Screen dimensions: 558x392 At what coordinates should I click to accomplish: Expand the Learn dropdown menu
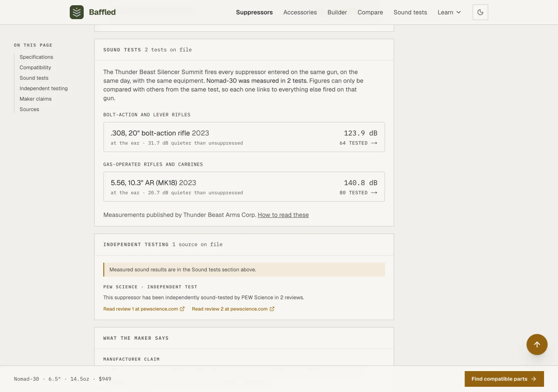[x=449, y=12]
